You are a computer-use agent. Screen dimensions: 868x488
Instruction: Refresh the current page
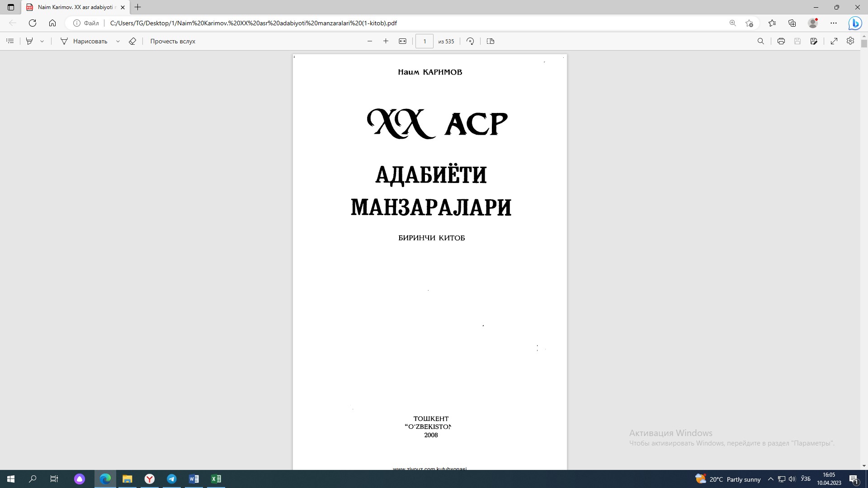33,23
